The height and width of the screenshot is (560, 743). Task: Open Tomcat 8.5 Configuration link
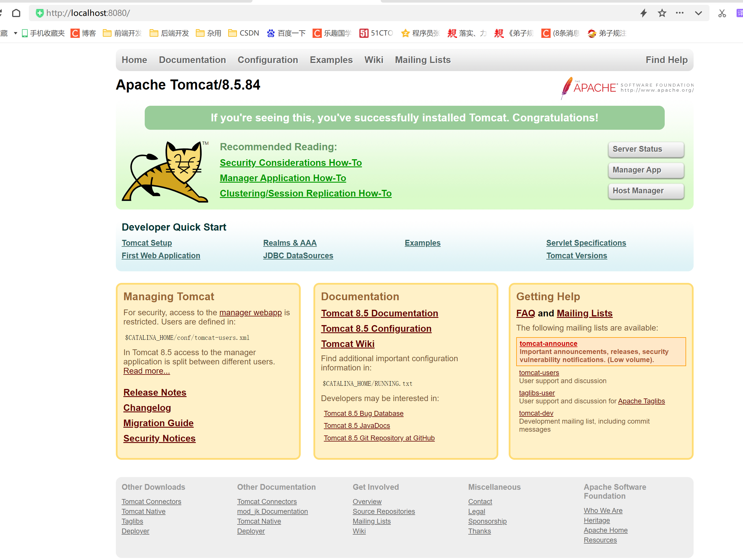376,329
